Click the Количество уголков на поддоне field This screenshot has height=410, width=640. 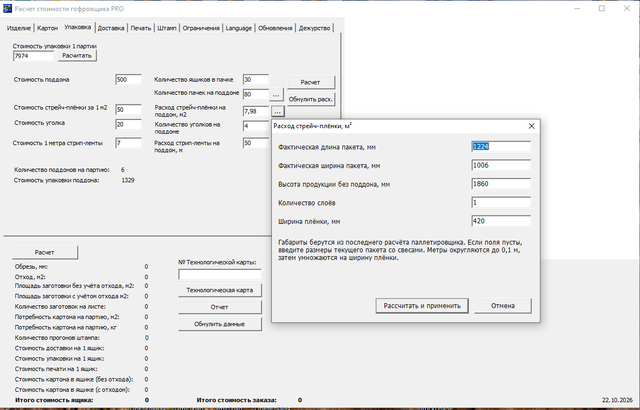click(256, 126)
